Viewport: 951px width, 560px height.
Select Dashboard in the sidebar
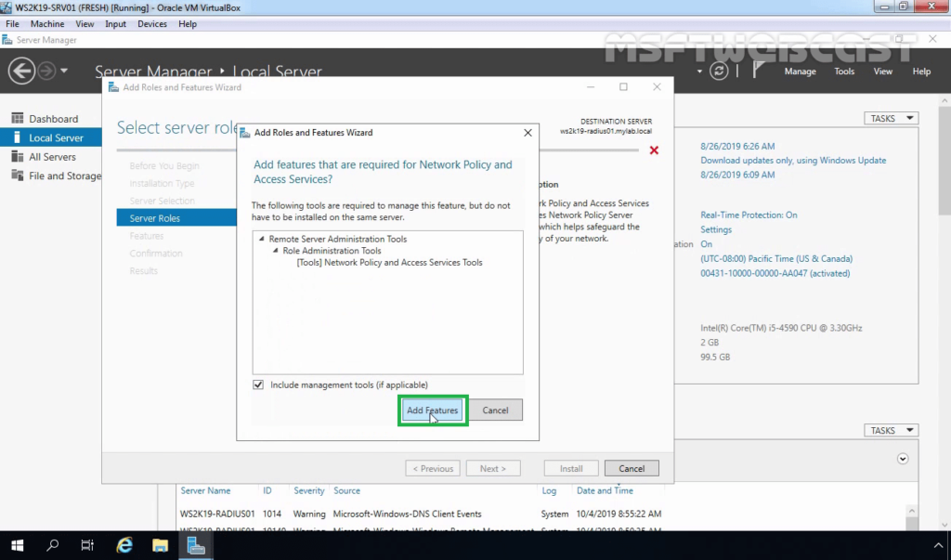[51, 119]
